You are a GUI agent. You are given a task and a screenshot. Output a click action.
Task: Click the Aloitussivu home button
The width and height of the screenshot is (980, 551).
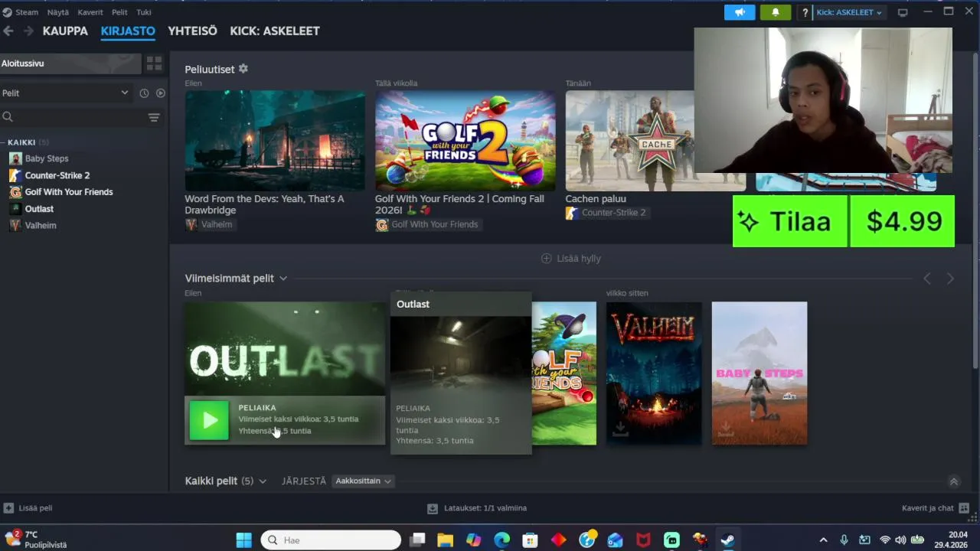(x=70, y=64)
